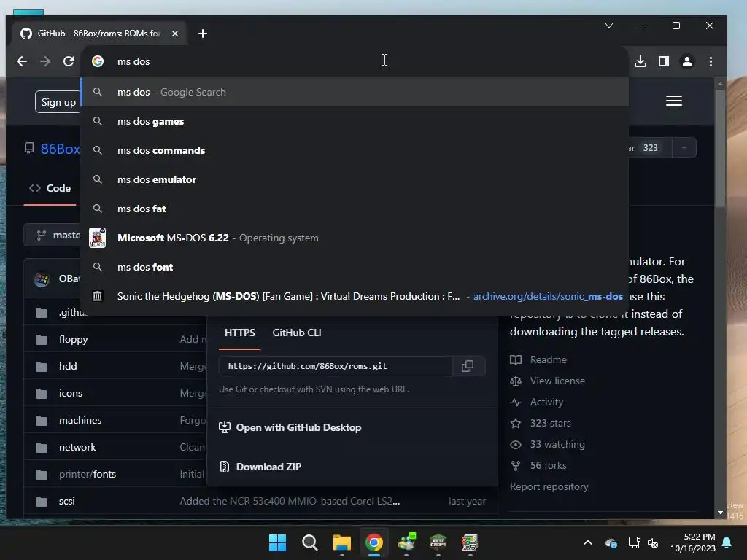Expand the master branch selector
Screen dimensions: 747x560
point(53,236)
